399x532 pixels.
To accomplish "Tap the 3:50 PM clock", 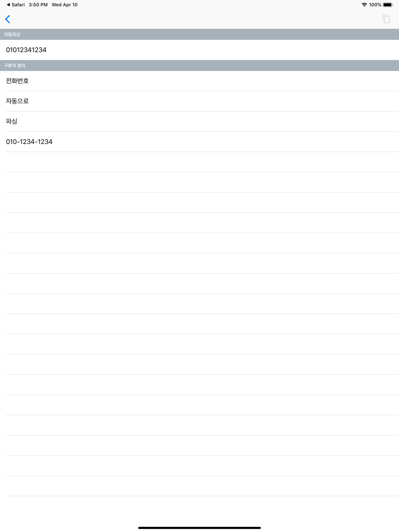I will click(38, 5).
